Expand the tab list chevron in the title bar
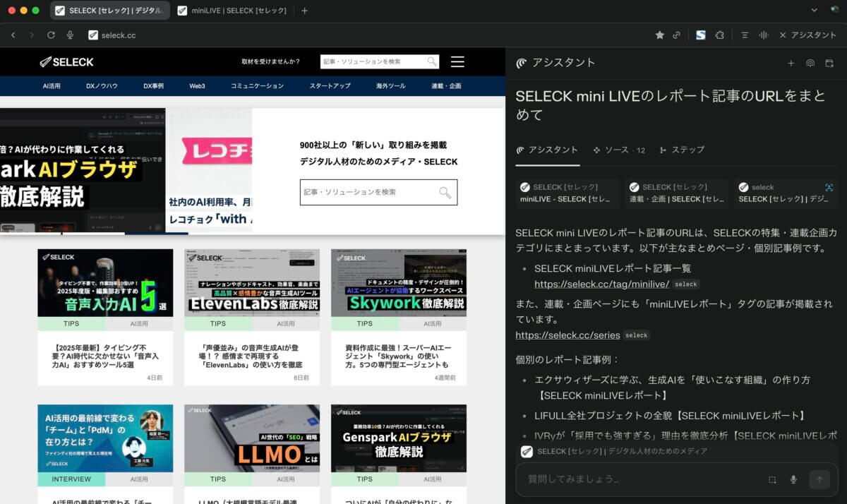847x504 pixels. pos(815,11)
